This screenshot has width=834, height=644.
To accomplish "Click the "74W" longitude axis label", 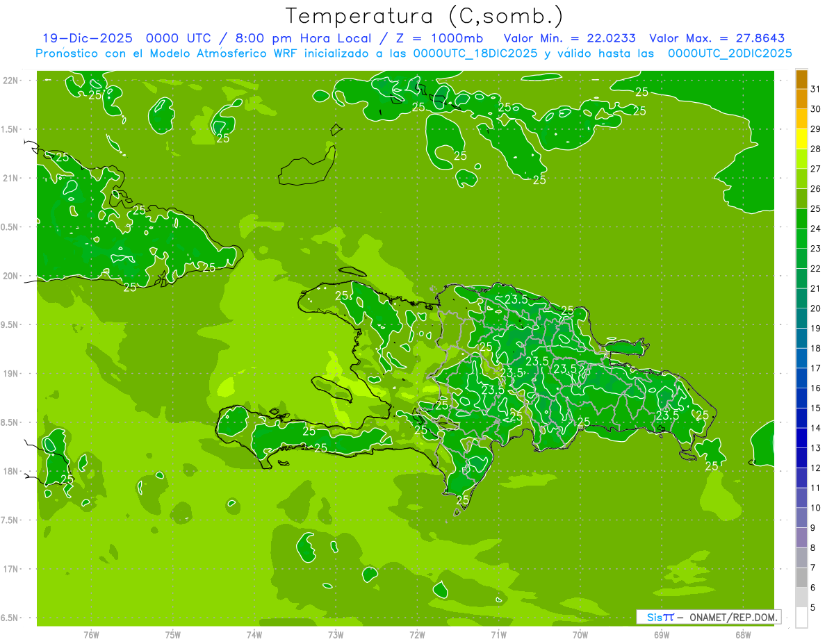I will (x=254, y=634).
